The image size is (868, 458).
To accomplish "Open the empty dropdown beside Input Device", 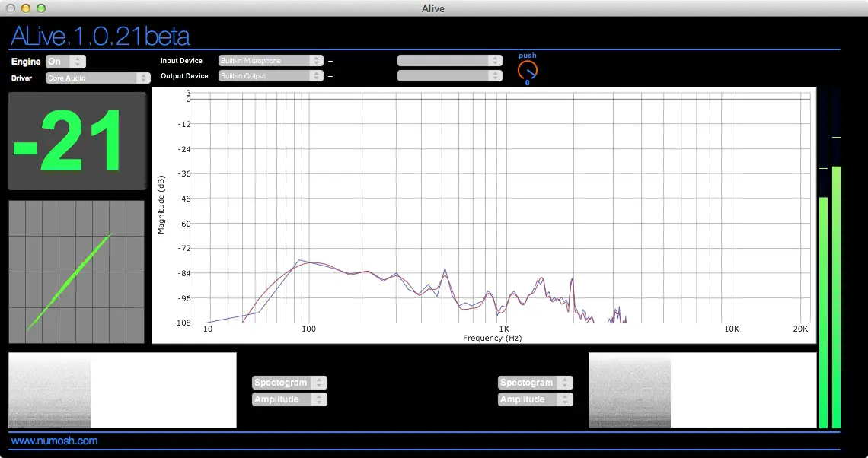I will point(449,60).
